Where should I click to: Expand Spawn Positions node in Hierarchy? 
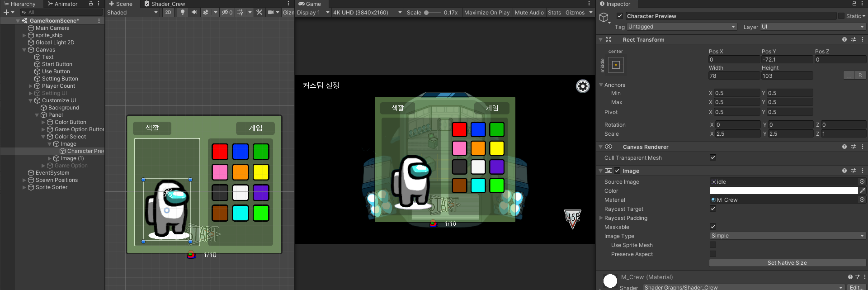coord(24,180)
